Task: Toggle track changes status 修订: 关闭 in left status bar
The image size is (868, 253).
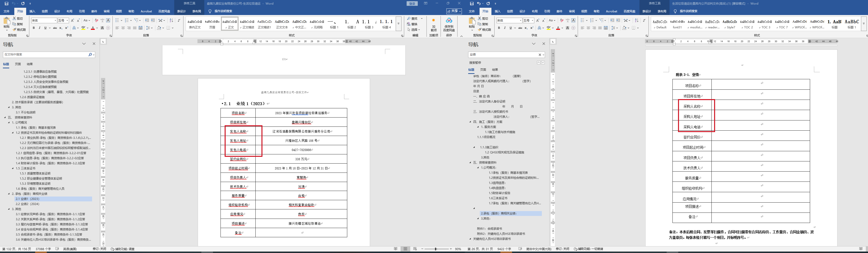Action: (99, 249)
